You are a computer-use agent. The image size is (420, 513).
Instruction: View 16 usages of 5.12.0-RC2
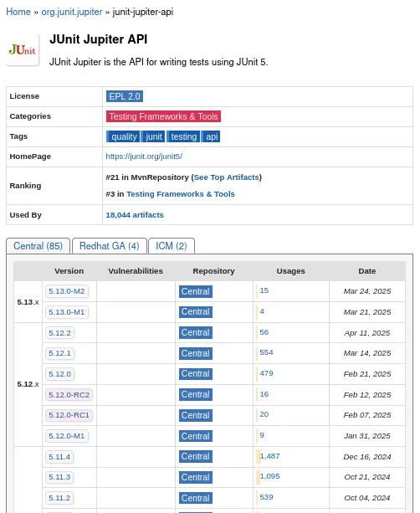(x=264, y=394)
